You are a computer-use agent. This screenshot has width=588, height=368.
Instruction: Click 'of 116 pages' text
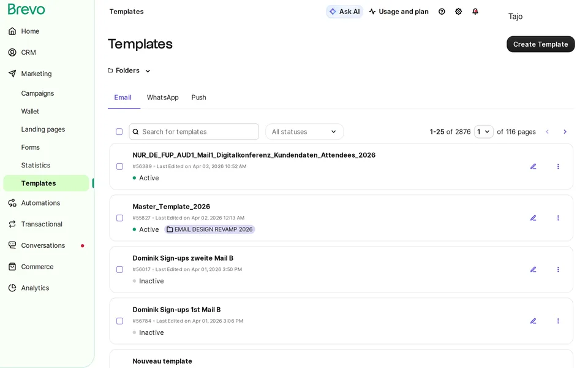516,132
